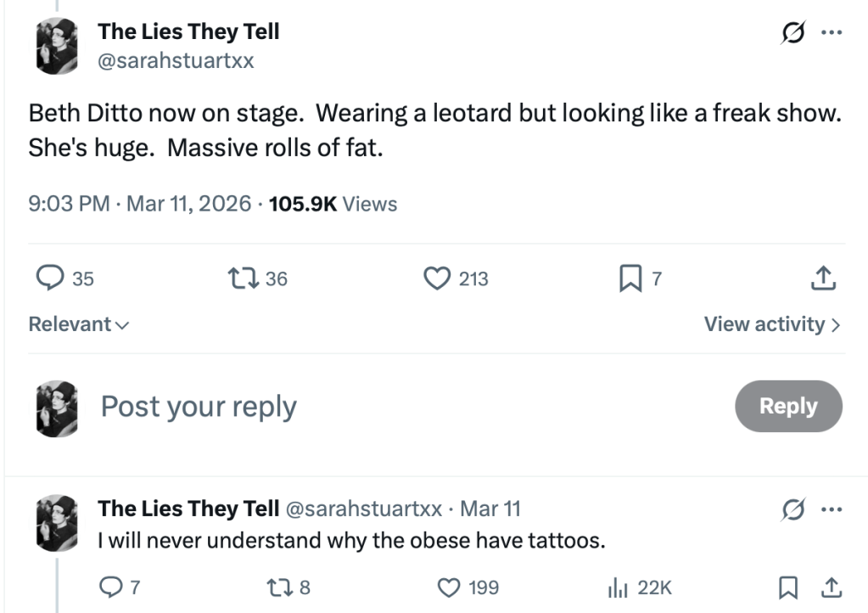This screenshot has width=868, height=613.
Task: Open View activity link
Action: tap(772, 324)
